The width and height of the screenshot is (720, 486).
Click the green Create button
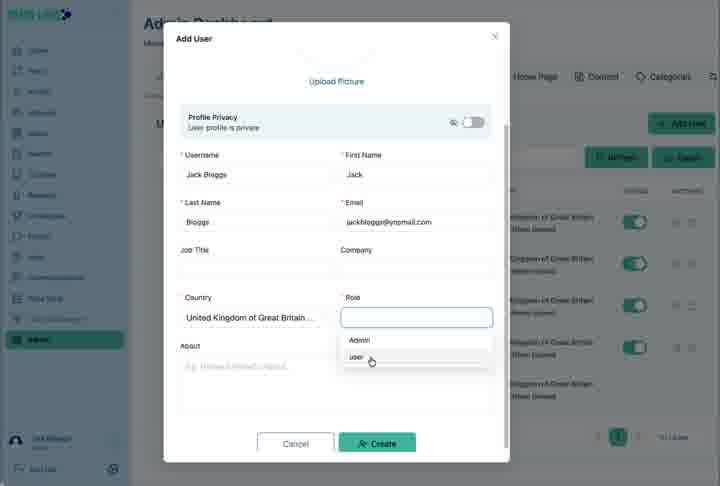(x=377, y=443)
